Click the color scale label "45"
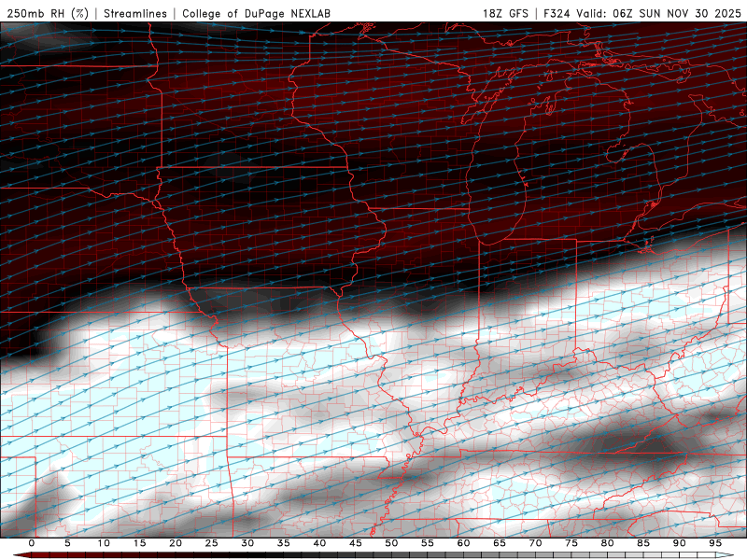Viewport: 747px width, 560px height. pos(356,543)
